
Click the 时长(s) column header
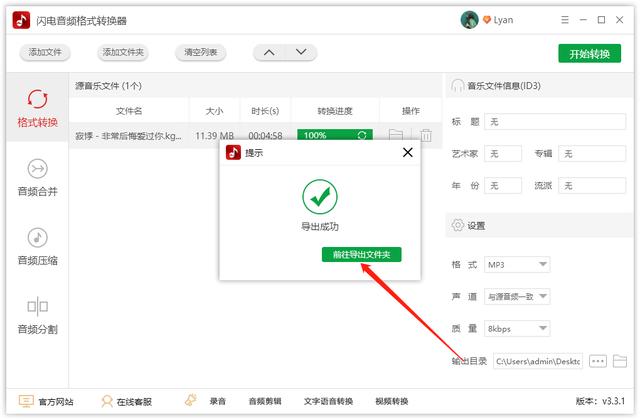click(x=265, y=111)
